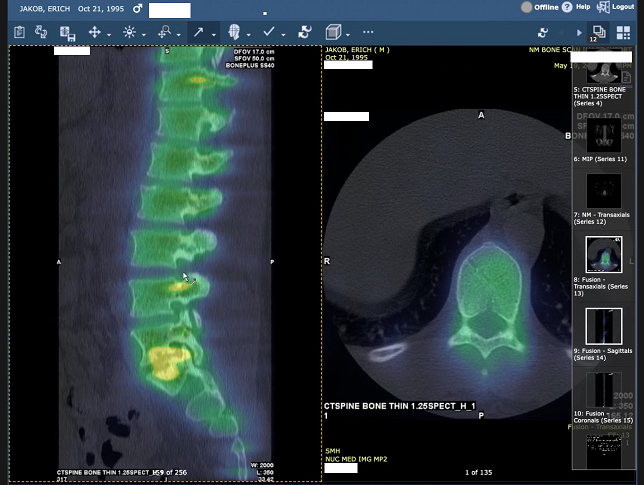This screenshot has height=485, width=644.
Task: Open dropdown arrow next to pan tool
Action: point(109,33)
